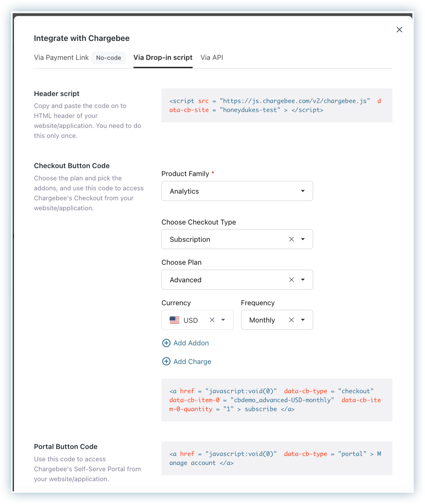Image resolution: width=425 pixels, height=504 pixels.
Task: Close the Integrate with Chargebee dialog
Action: pyautogui.click(x=399, y=30)
